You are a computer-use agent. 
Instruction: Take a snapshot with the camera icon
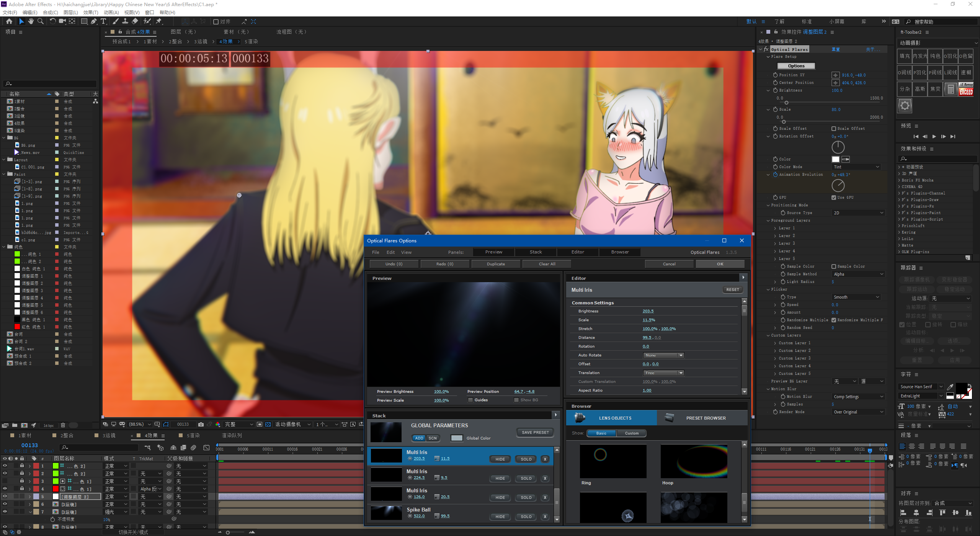201,424
